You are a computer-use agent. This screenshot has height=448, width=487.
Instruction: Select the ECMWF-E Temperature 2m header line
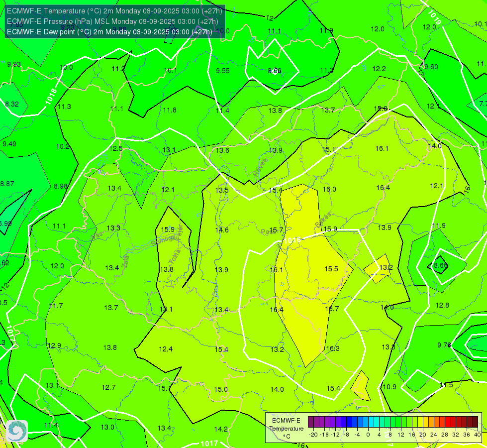[x=114, y=11]
